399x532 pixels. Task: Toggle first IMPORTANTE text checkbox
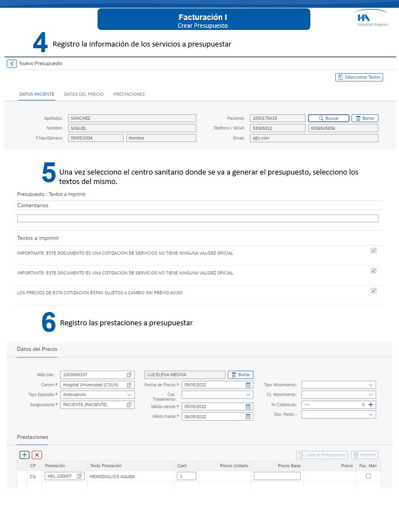(x=374, y=250)
